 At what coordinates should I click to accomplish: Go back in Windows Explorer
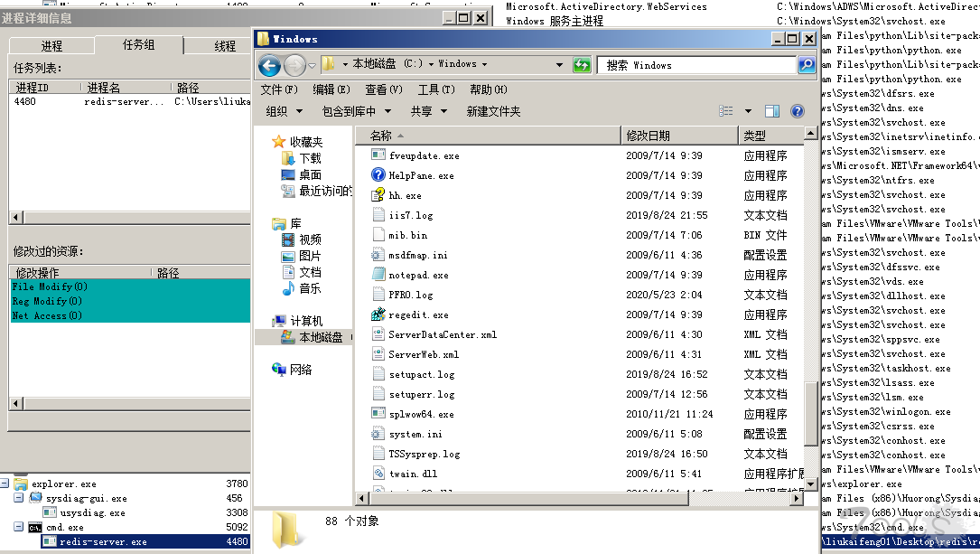click(x=270, y=65)
